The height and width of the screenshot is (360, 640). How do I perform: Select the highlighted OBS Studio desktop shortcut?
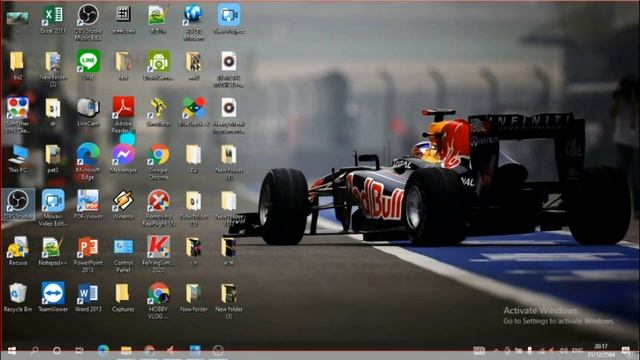pyautogui.click(x=18, y=204)
